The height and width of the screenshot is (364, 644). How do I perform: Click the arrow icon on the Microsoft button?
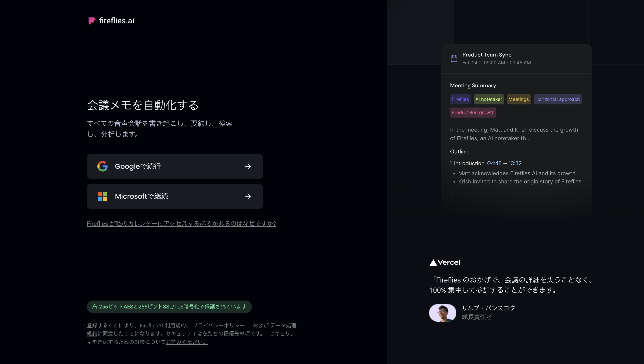248,196
